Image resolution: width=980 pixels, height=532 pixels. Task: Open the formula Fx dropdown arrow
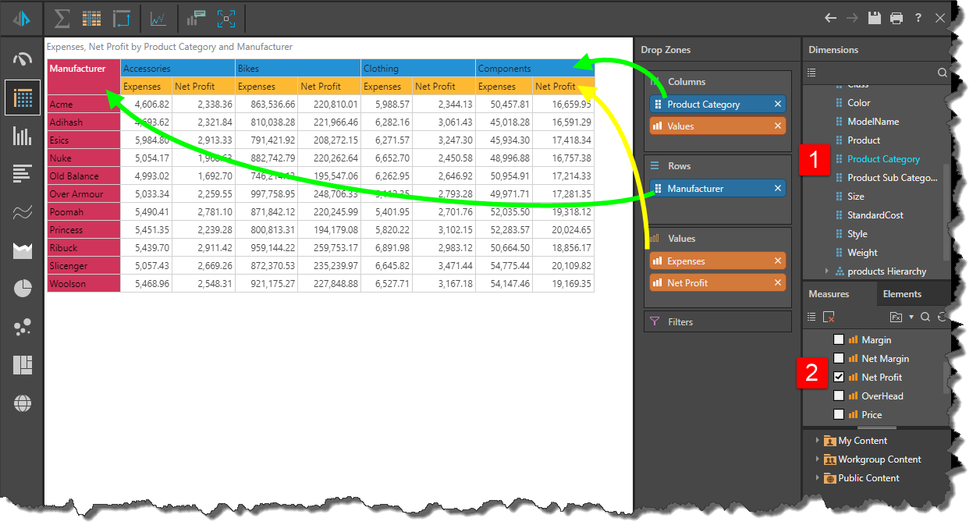[x=911, y=317]
